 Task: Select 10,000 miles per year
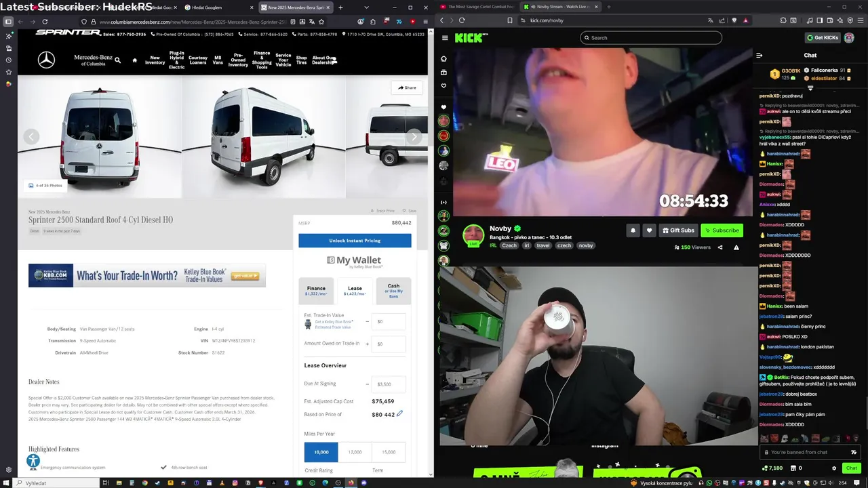[321, 452]
